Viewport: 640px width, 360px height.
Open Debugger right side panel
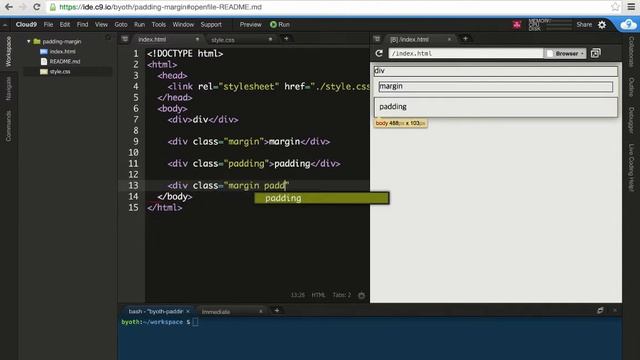pyautogui.click(x=631, y=120)
